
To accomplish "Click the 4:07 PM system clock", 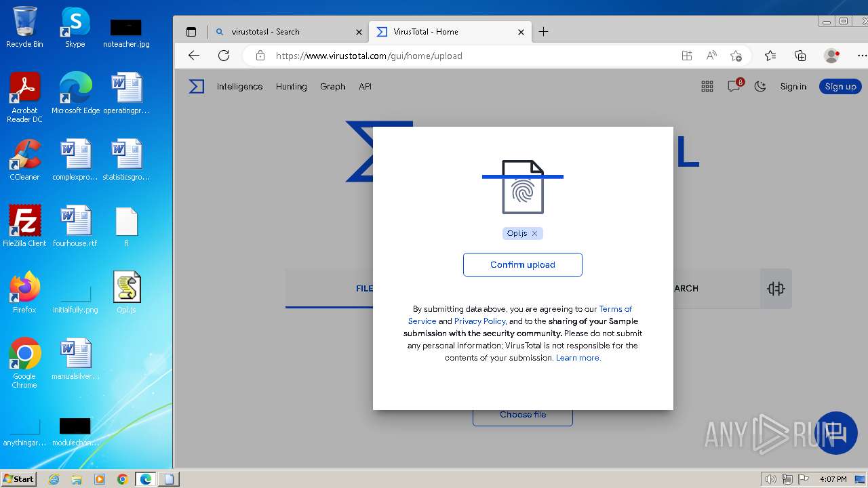I will [833, 479].
